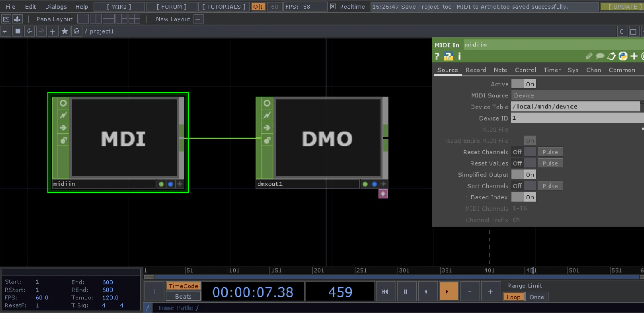This screenshot has width=644, height=313.
Task: Toggle bypass flag on midiin node
Action: click(63, 115)
